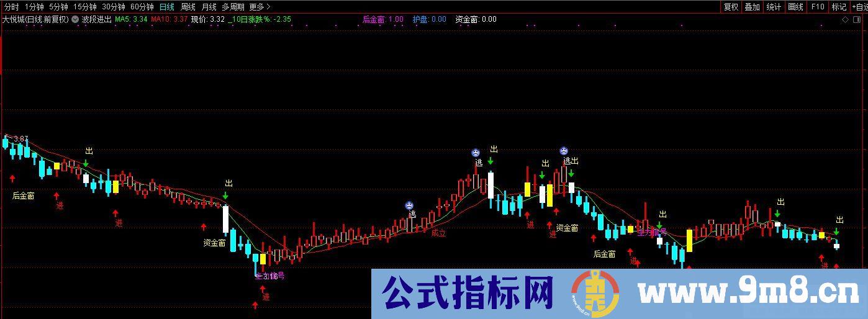The image size is (868, 319).
Task: Click the 成立 label on the chart
Action: (439, 233)
